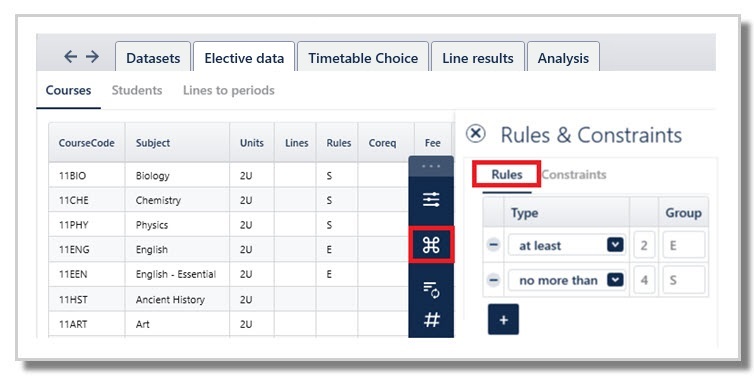This screenshot has width=754, height=379.
Task: Add a new rule with plus button
Action: pos(503,319)
